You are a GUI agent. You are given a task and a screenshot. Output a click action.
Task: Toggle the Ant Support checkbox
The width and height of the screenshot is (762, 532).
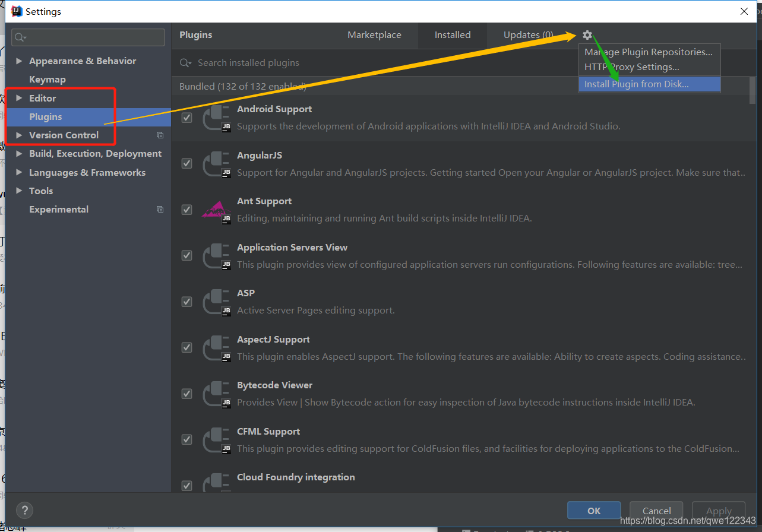coord(187,210)
